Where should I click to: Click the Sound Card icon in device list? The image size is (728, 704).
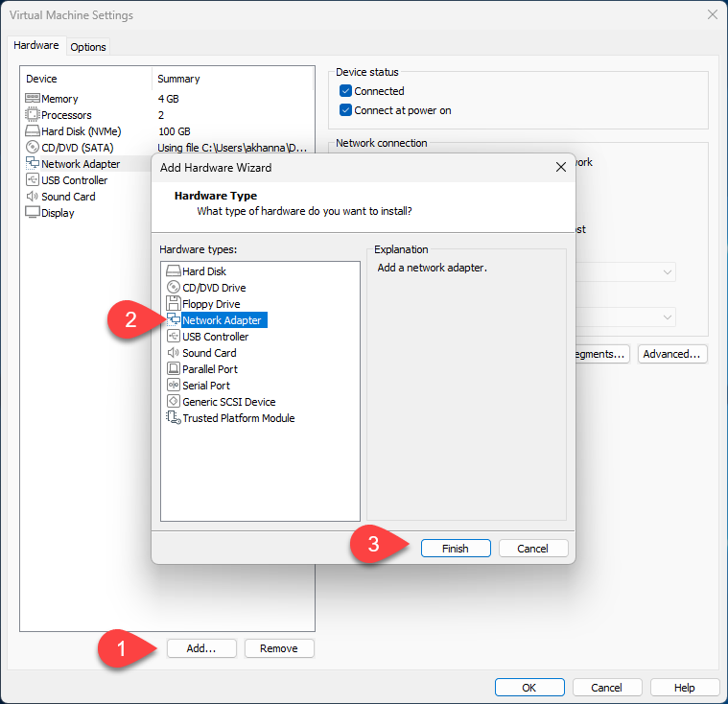[32, 196]
